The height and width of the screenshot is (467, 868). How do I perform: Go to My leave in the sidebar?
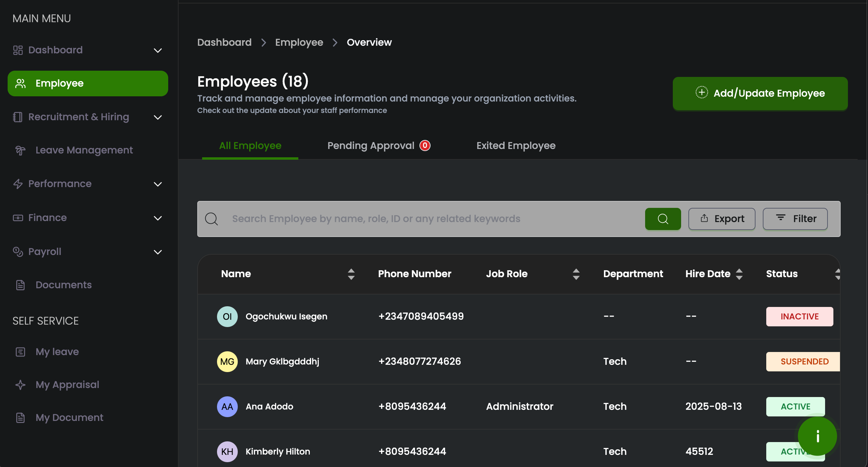coord(57,352)
